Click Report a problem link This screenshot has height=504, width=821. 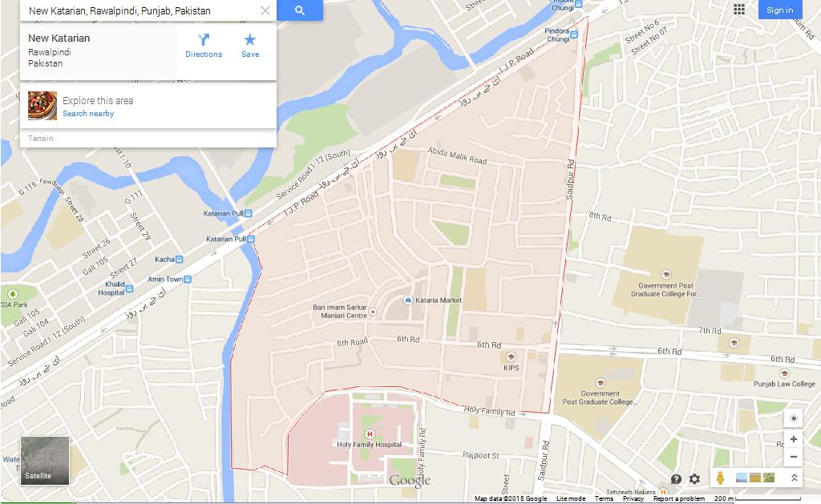pos(678,498)
